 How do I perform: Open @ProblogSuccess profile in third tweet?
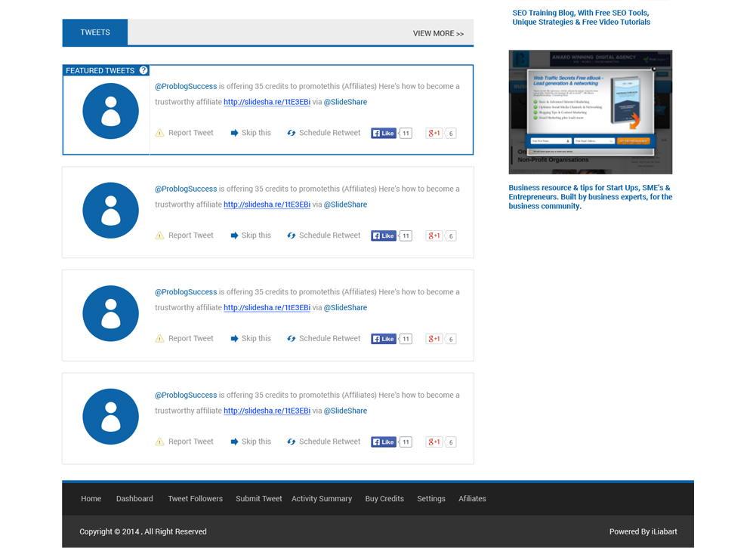point(186,292)
